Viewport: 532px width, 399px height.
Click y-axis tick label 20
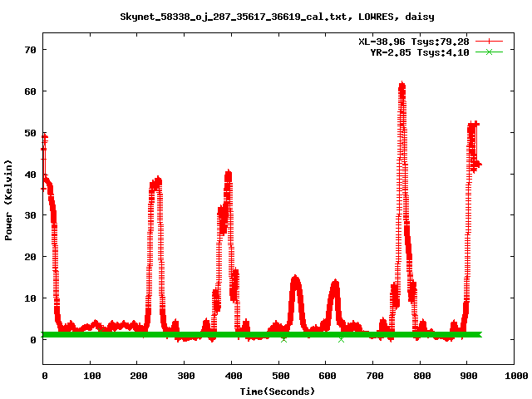tap(30, 257)
